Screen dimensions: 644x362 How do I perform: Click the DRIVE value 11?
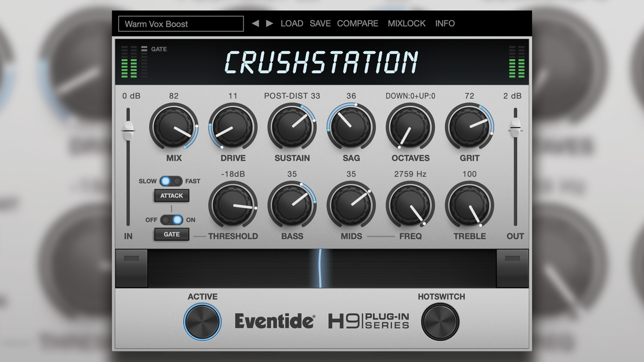pos(233,96)
